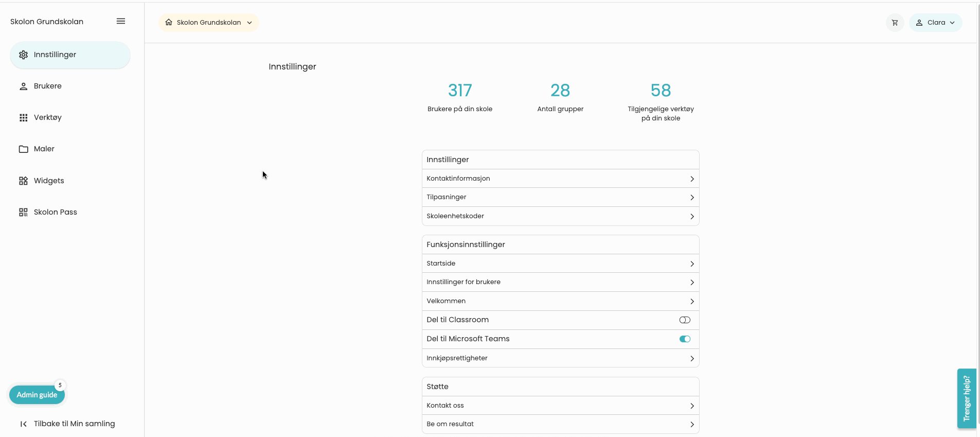
Task: Open the shopping cart icon
Action: tap(895, 23)
